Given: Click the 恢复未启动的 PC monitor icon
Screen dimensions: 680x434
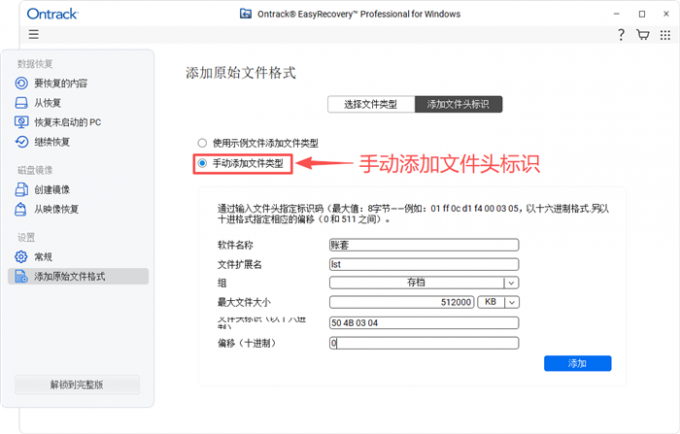Looking at the screenshot, I should coord(21,122).
